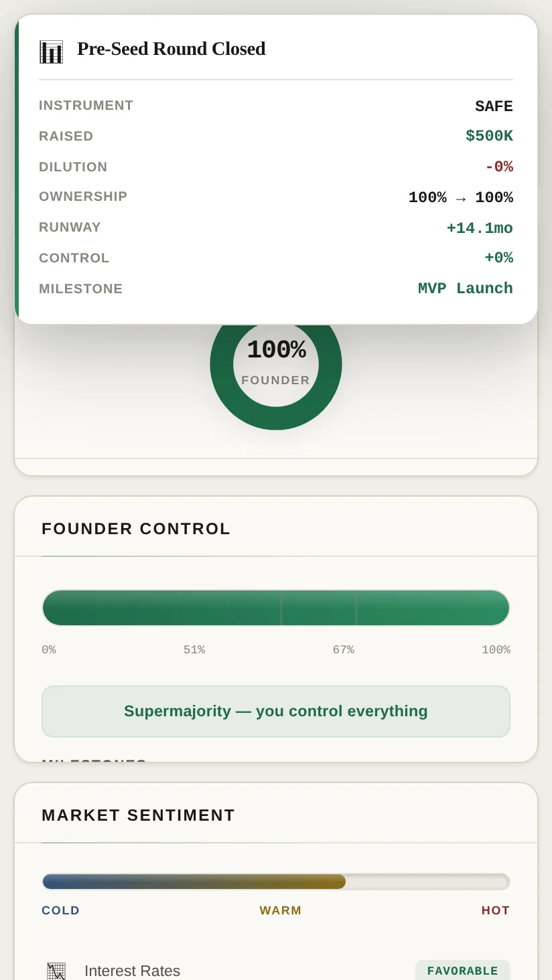Click the COLD sentiment label
This screenshot has height=980, width=552.
[61, 910]
